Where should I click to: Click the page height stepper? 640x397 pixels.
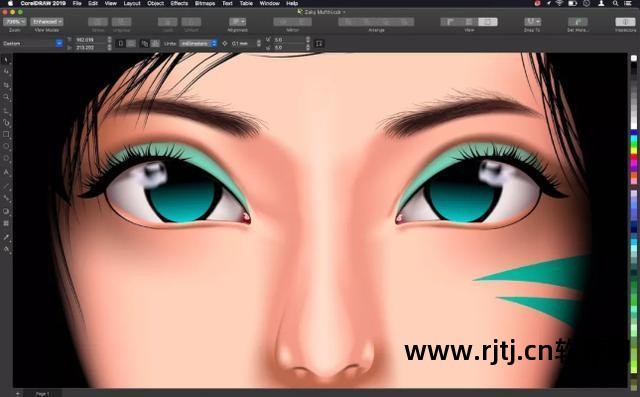[x=109, y=47]
